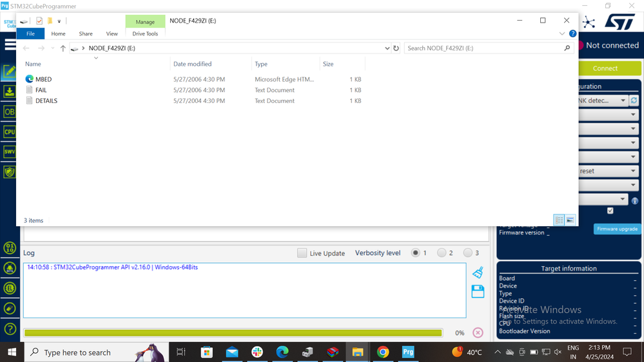The height and width of the screenshot is (362, 644).
Task: Select verbosity level 1 radio button
Action: 415,253
